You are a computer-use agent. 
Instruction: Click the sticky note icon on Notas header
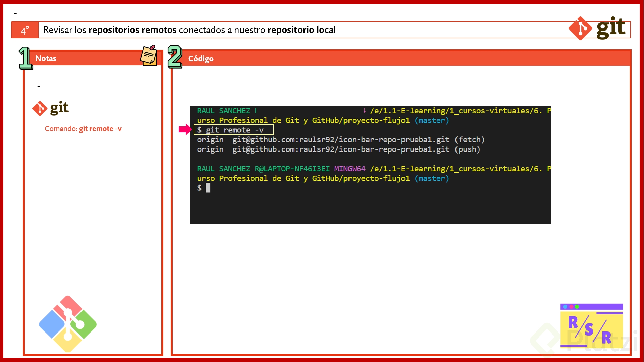click(149, 55)
